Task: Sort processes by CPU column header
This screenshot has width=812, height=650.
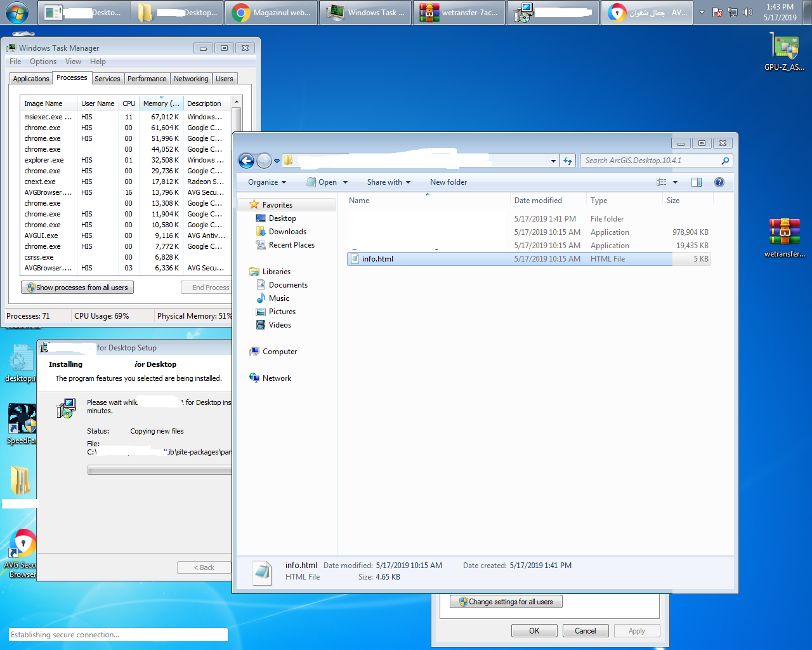Action: click(129, 103)
